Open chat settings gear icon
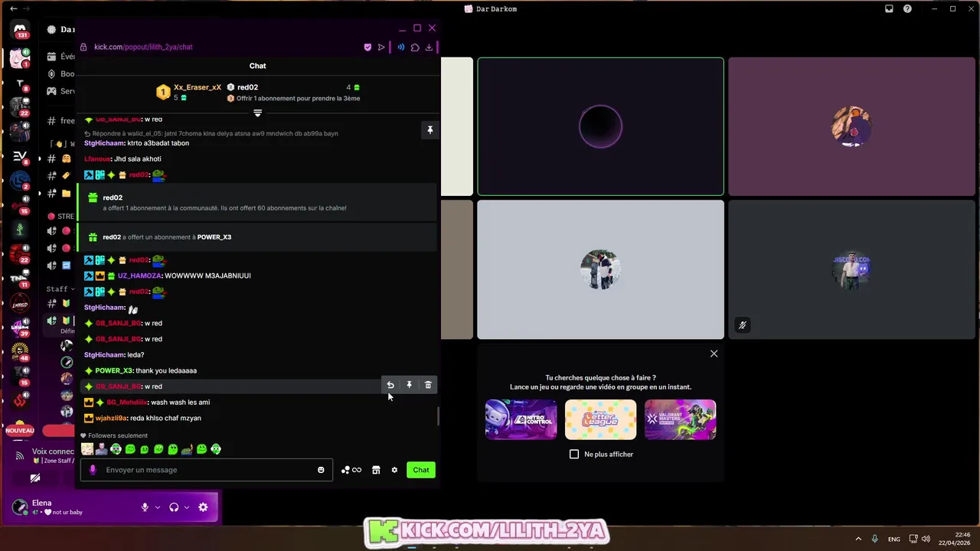 [x=394, y=470]
